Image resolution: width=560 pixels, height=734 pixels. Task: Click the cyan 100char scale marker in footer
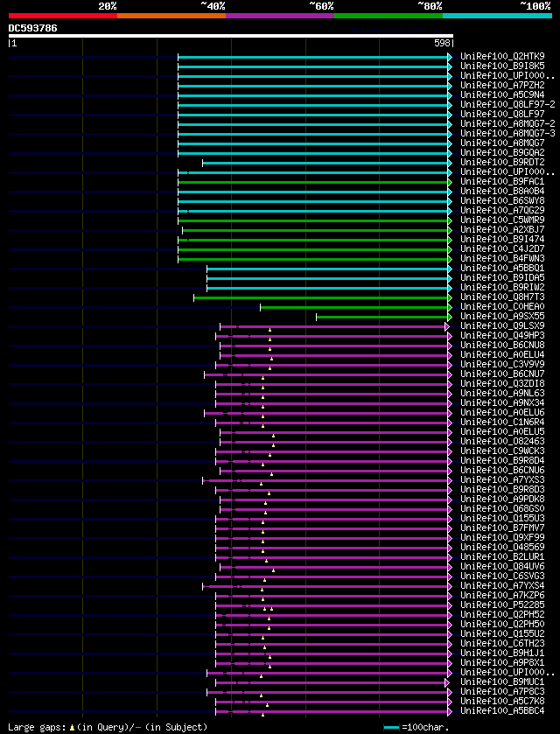[x=391, y=728]
